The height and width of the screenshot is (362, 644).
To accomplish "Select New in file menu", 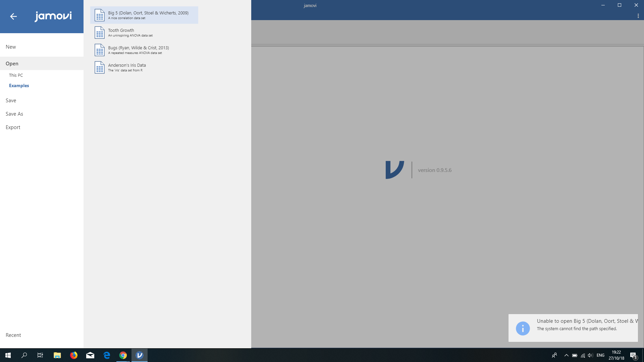I will point(42,47).
